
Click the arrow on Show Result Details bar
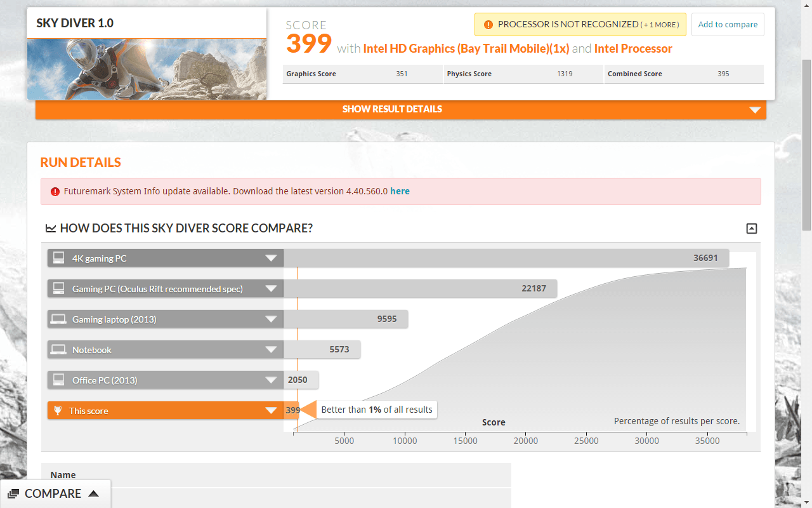[x=754, y=110]
